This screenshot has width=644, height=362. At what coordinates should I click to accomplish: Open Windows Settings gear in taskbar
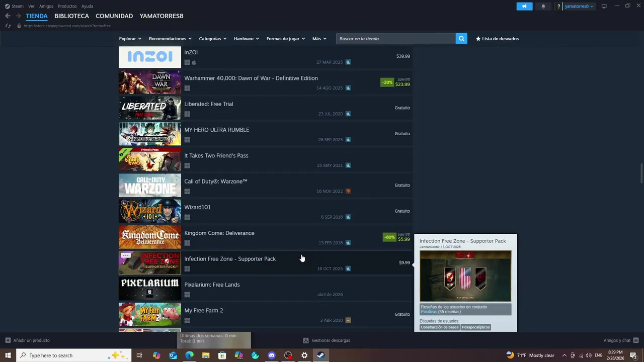tap(304, 355)
